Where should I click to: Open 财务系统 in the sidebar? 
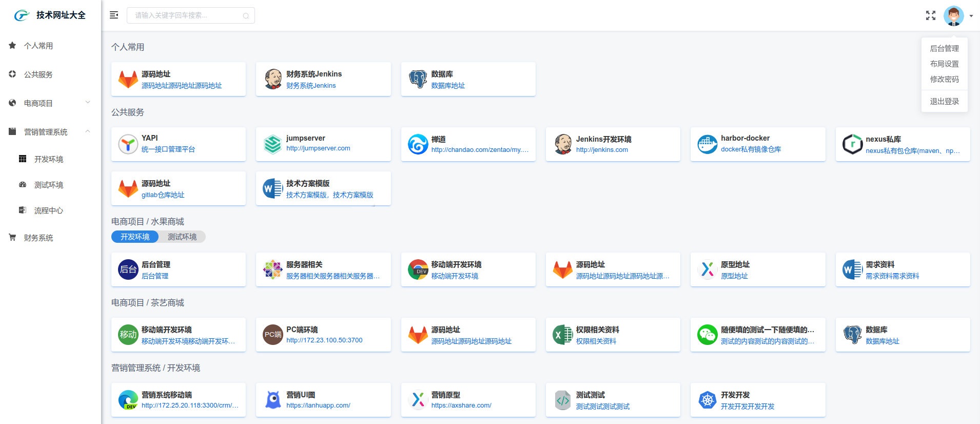[x=38, y=238]
